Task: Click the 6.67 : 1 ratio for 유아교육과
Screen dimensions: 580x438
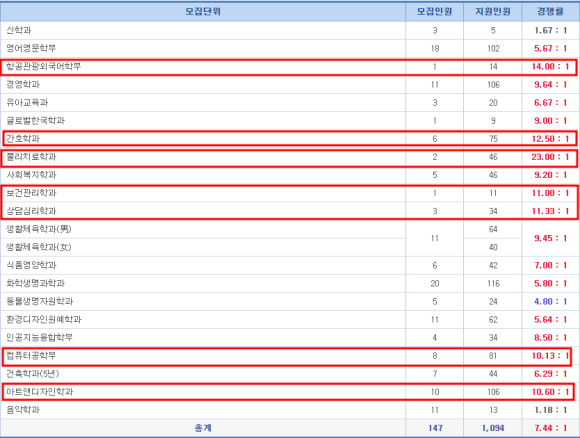Action: (x=550, y=102)
